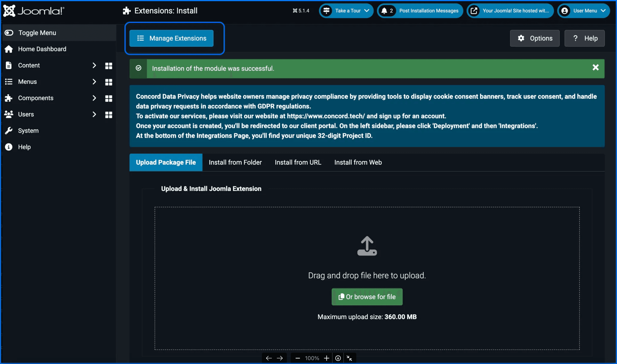The width and height of the screenshot is (617, 364).
Task: Click the download icon in viewer toolbar
Action: click(338, 358)
